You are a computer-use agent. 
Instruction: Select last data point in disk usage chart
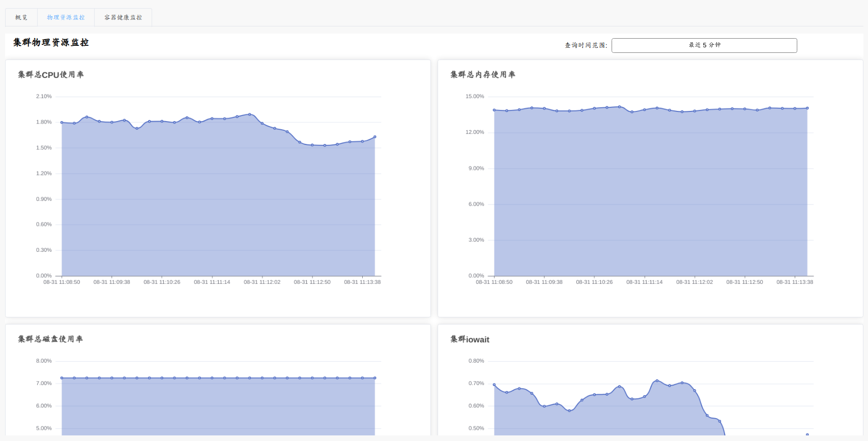(375, 378)
